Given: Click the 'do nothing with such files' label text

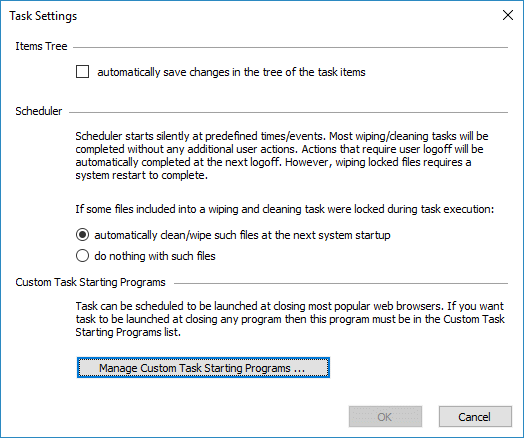Looking at the screenshot, I should point(155,256).
